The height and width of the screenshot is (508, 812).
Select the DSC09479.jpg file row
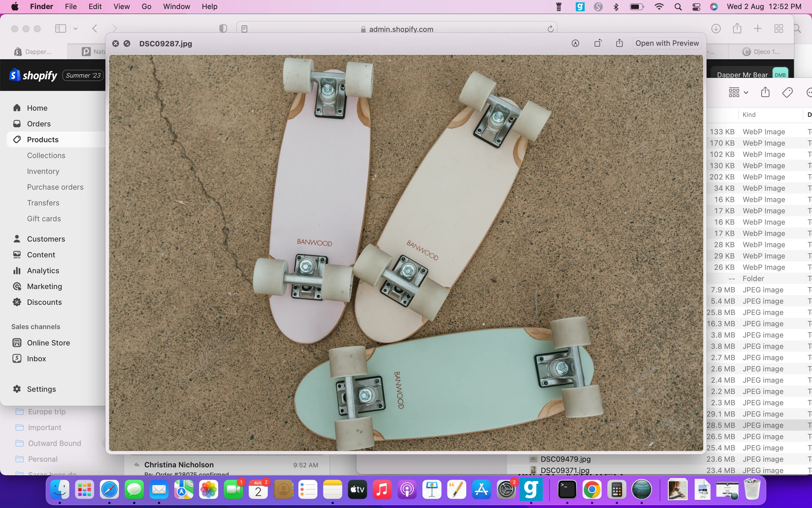(659, 459)
